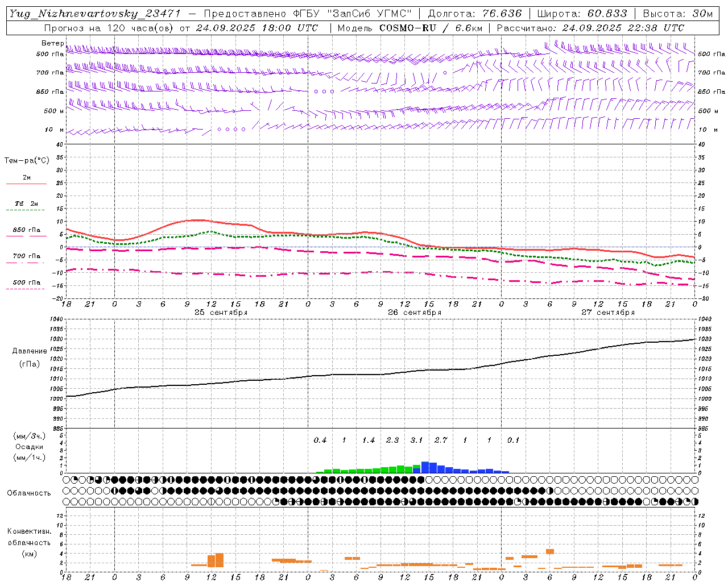
Task: Click the 1.4 three-hour precipitation value
Action: point(369,440)
